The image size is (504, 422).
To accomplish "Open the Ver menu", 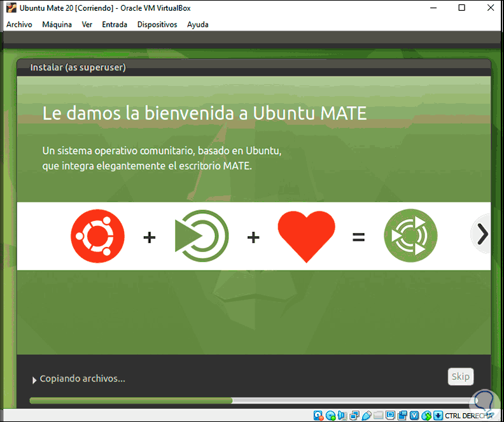I will coord(87,24).
